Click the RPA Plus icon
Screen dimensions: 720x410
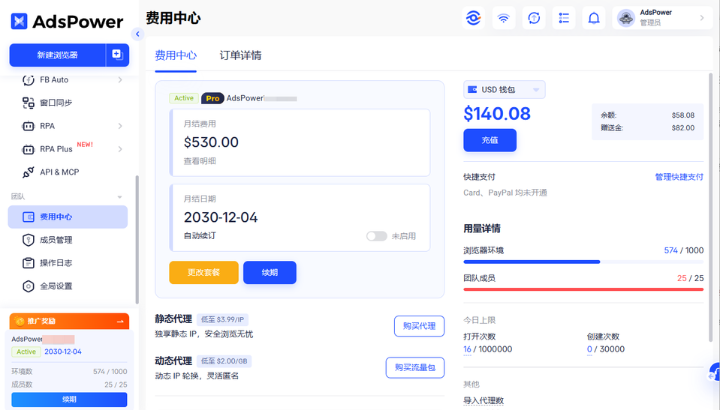[28, 149]
